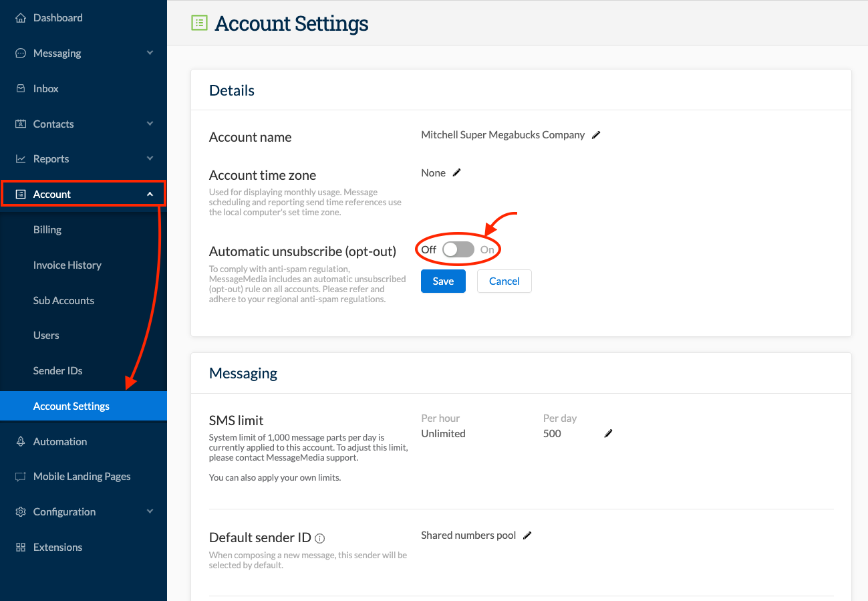Expand the Contacts menu chevron

(x=150, y=124)
